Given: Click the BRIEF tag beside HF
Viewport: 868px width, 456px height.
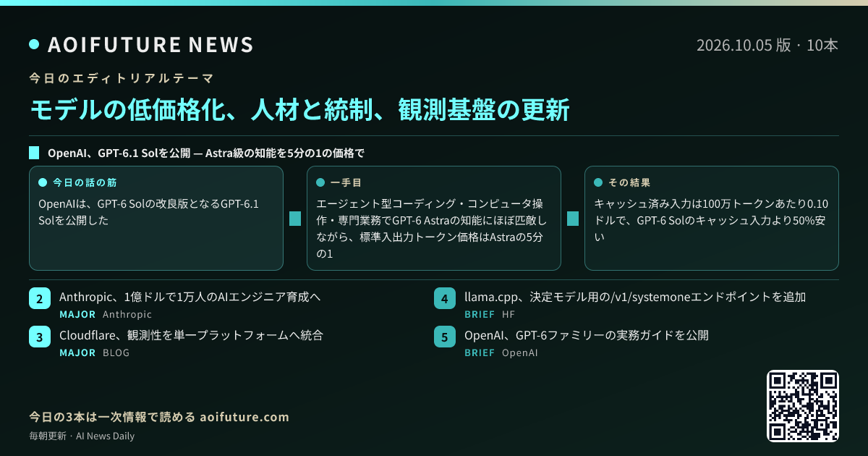Looking at the screenshot, I should (x=480, y=315).
